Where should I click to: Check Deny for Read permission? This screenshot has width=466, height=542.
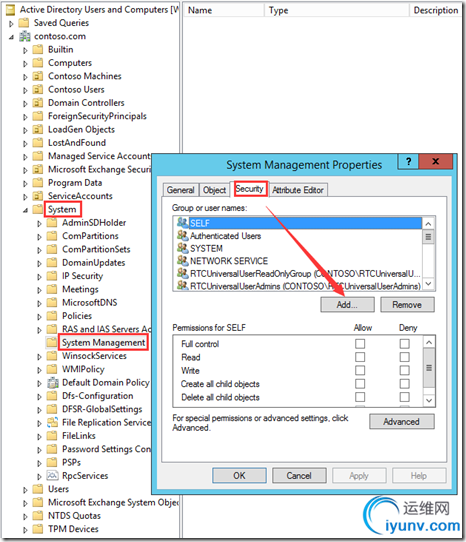tap(404, 357)
